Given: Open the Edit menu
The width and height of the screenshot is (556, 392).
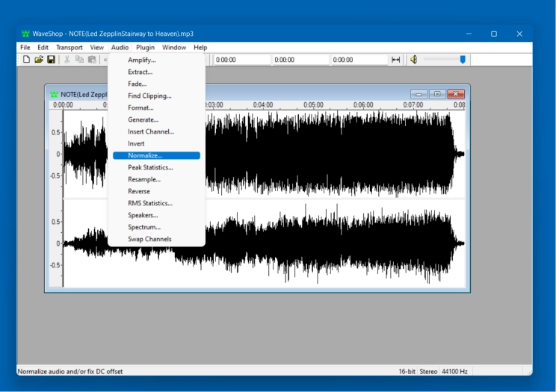Looking at the screenshot, I should (x=43, y=48).
